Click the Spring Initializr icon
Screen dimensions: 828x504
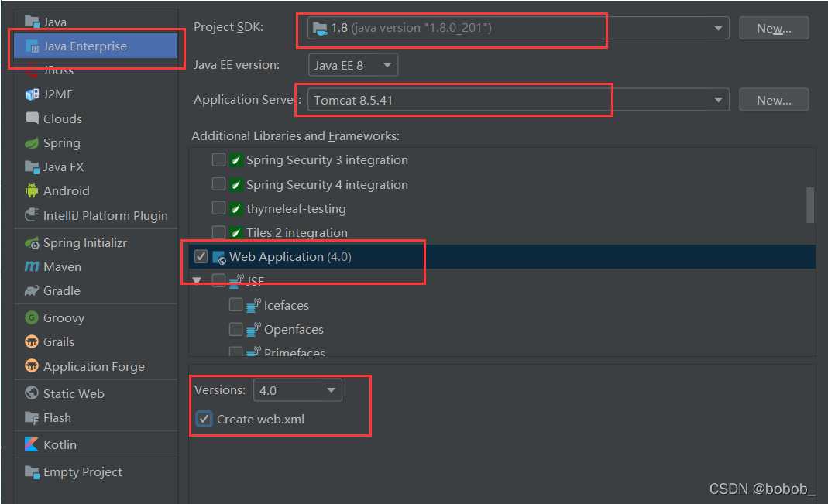tap(32, 243)
